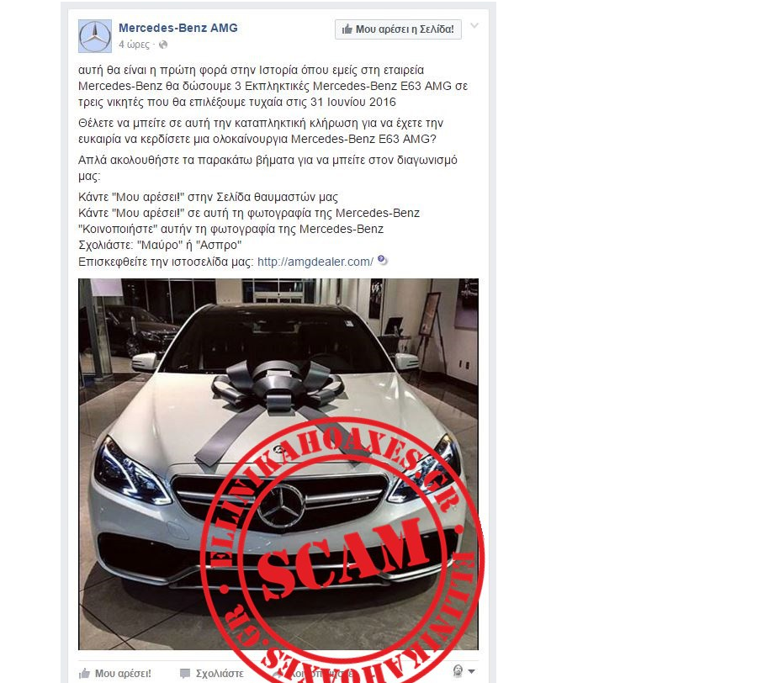Image resolution: width=784 pixels, height=683 pixels.
Task: Click the red SCAM stamp overlay
Action: click(x=342, y=550)
